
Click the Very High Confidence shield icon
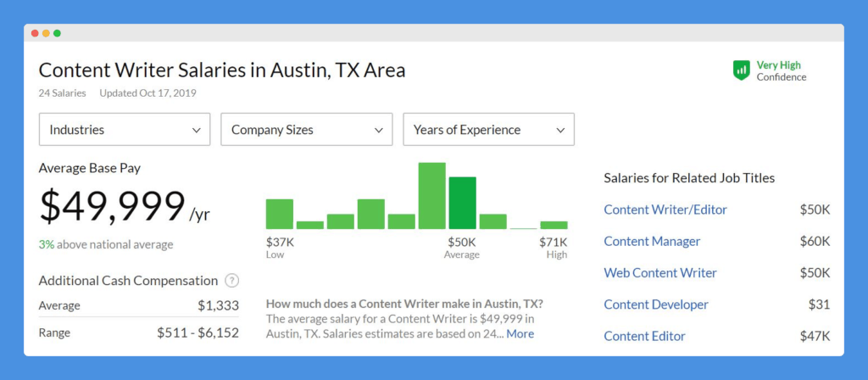[x=741, y=70]
